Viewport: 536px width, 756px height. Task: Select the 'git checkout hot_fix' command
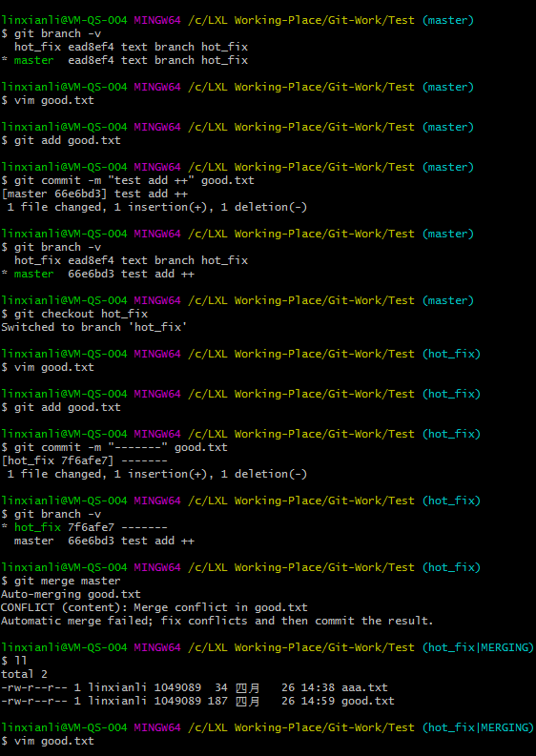coord(81,314)
